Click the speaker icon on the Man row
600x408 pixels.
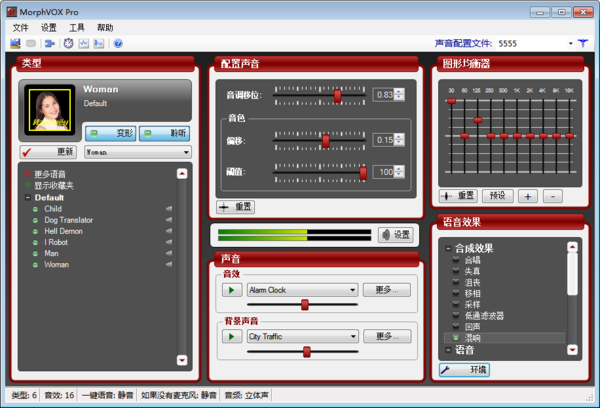pyautogui.click(x=169, y=253)
